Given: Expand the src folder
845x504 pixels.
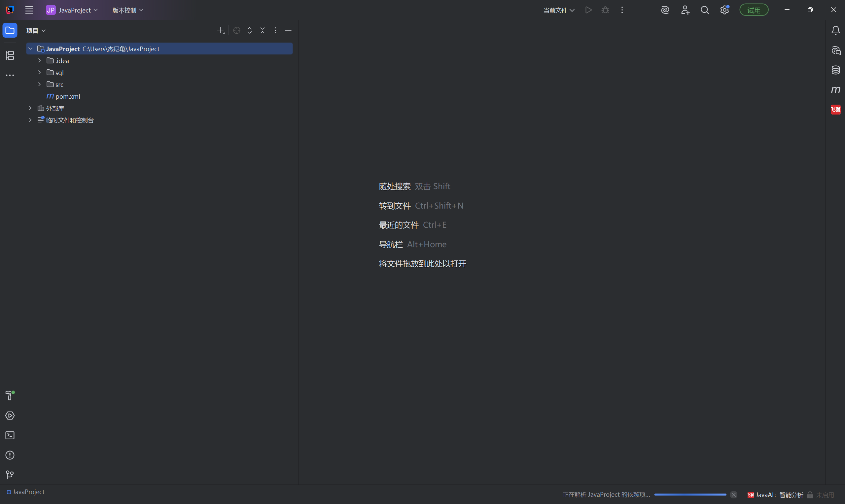Looking at the screenshot, I should click(39, 84).
